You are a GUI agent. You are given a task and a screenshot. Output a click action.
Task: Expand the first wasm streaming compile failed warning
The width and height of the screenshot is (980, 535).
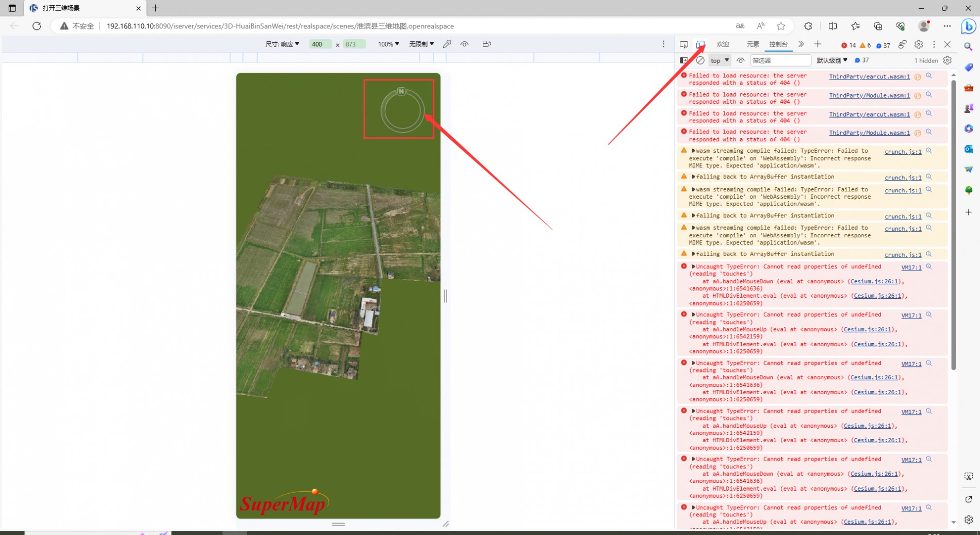point(693,151)
